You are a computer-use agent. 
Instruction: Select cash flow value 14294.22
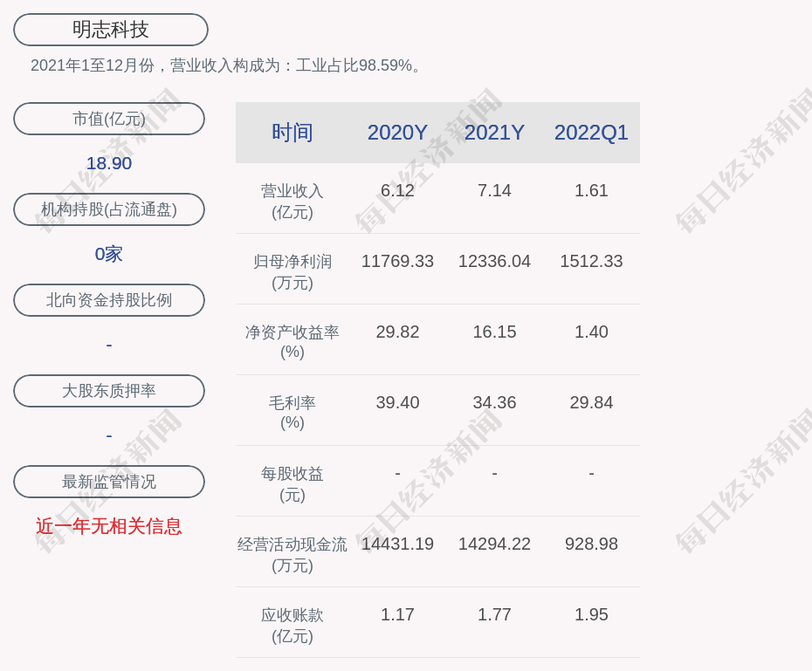click(x=494, y=544)
